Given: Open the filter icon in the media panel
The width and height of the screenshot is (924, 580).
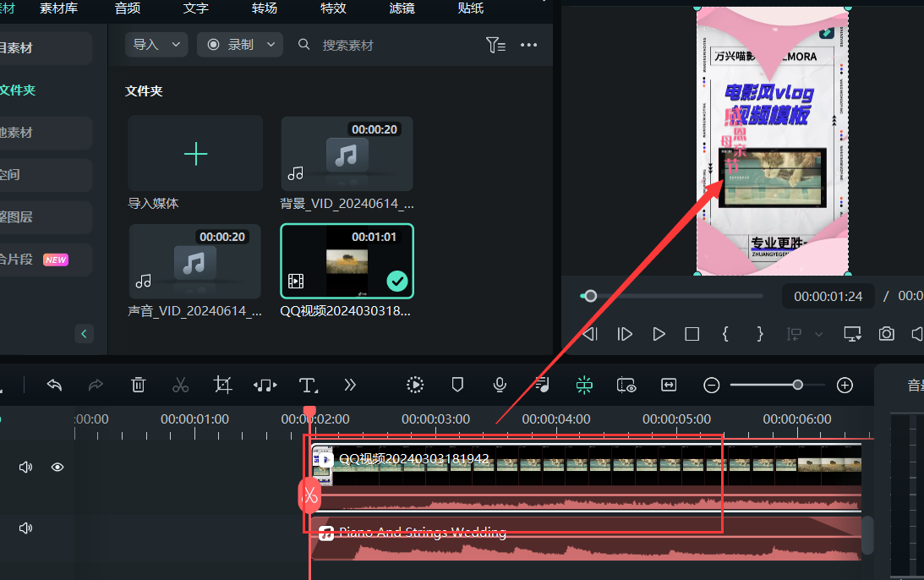Looking at the screenshot, I should (495, 45).
